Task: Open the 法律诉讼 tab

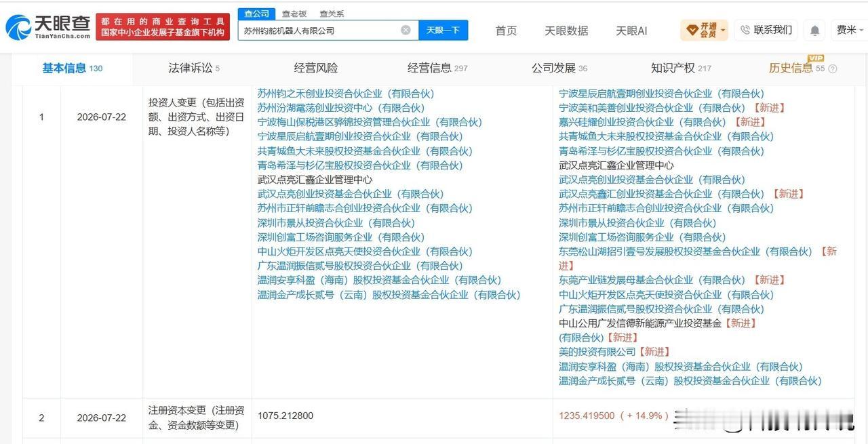Action: [x=194, y=68]
